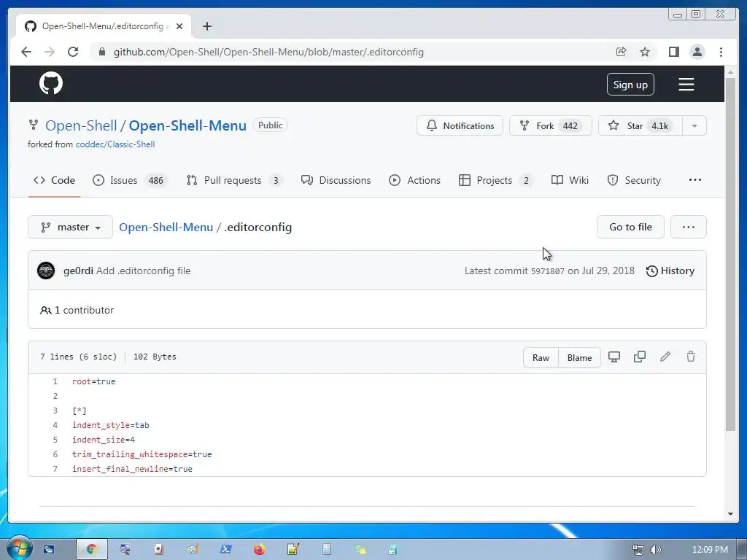The width and height of the screenshot is (747, 560).
Task: Click the address bar URL field
Action: (x=268, y=52)
